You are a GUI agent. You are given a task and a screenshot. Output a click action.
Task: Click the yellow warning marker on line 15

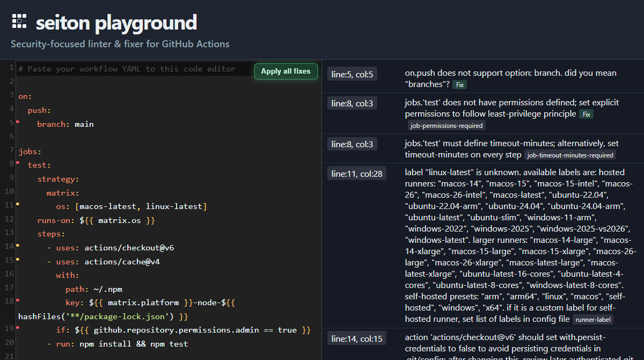point(17,259)
